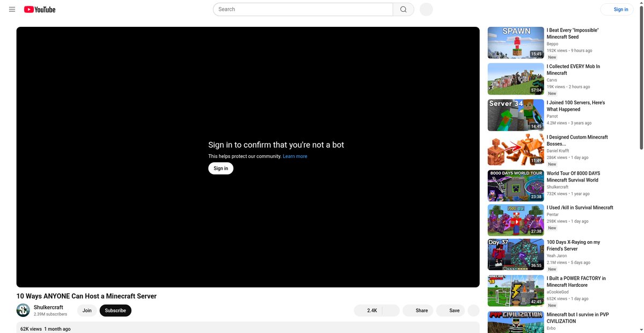This screenshot has width=644, height=333.
Task: Open title '100 Days X-Raying on my Friend's Server'
Action: coord(574,245)
